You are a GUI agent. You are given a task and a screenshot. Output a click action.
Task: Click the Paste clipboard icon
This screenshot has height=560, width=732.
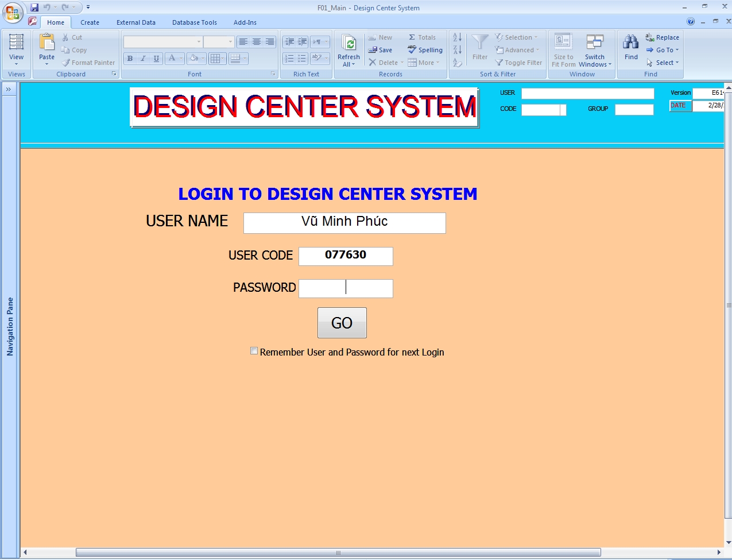click(x=47, y=43)
